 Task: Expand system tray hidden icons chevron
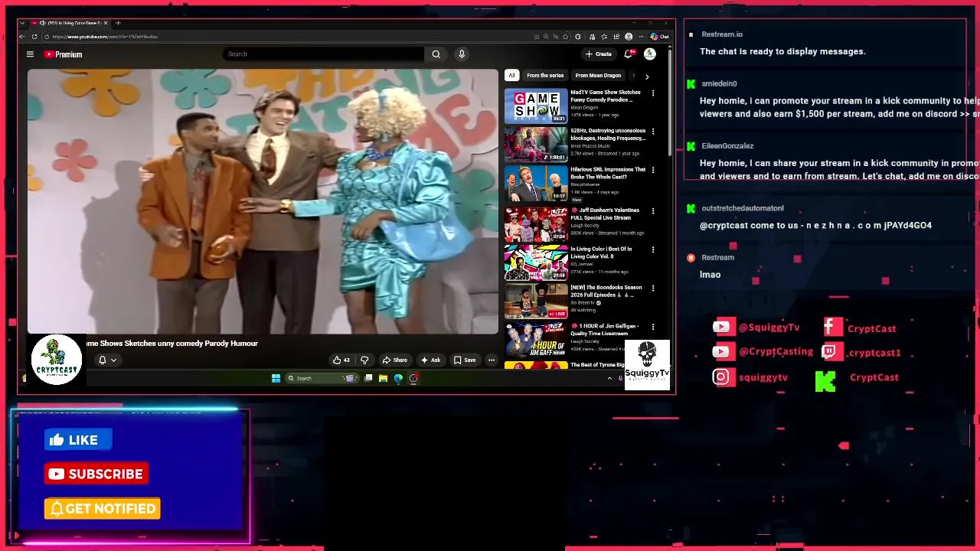pyautogui.click(x=609, y=378)
